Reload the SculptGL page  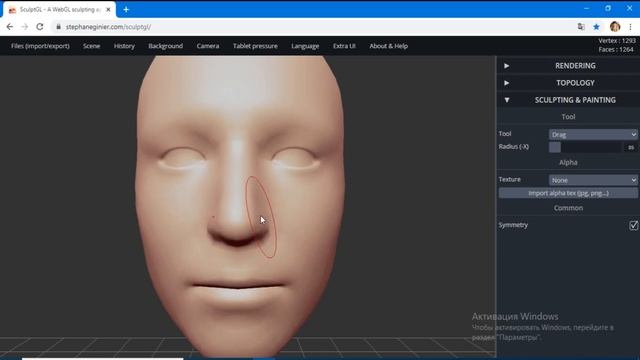[x=40, y=27]
